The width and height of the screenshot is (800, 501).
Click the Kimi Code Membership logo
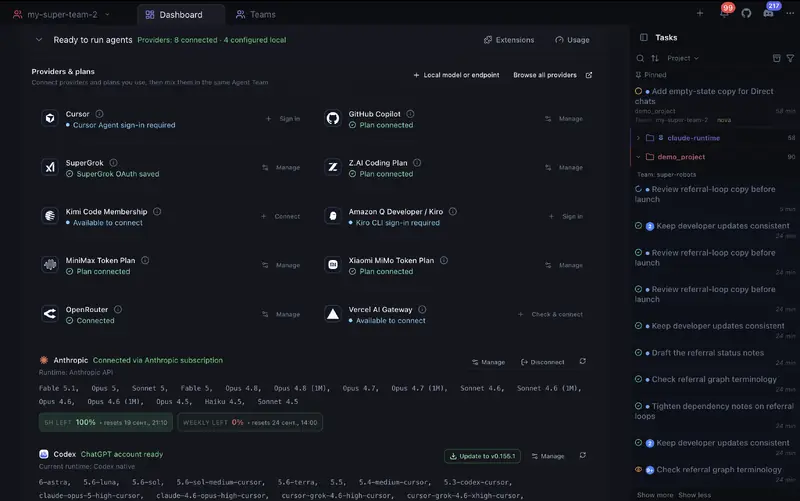pos(50,216)
